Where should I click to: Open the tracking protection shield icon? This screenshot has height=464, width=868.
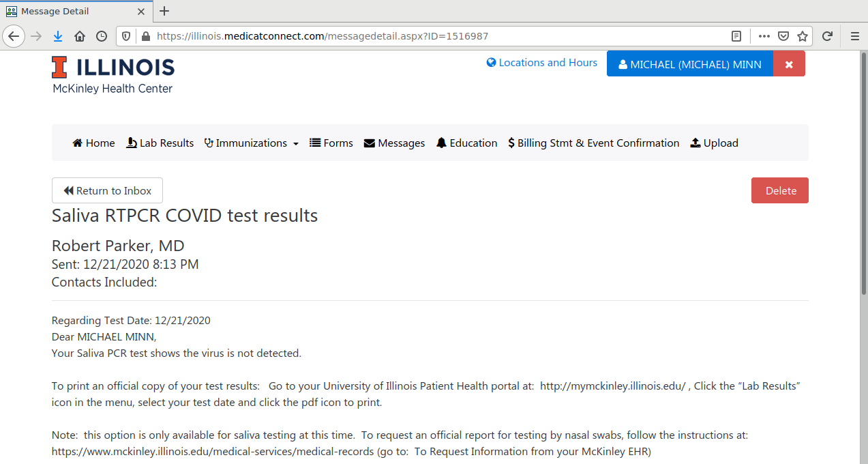click(126, 36)
